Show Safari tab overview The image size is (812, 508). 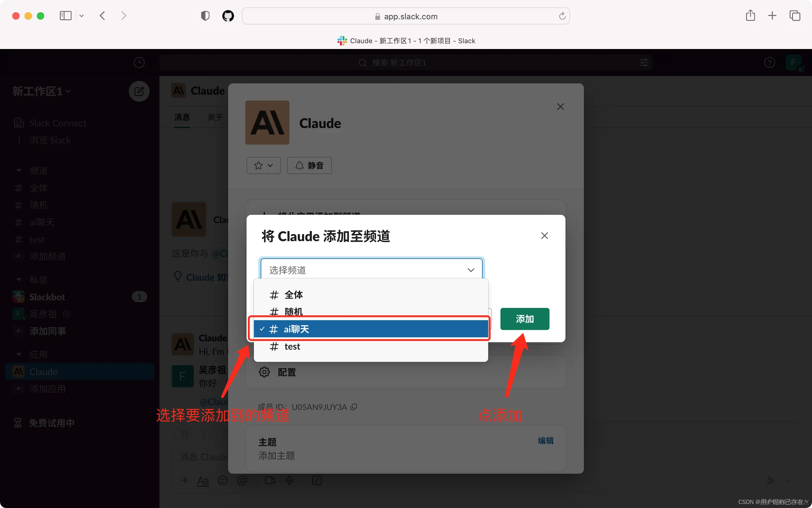795,15
